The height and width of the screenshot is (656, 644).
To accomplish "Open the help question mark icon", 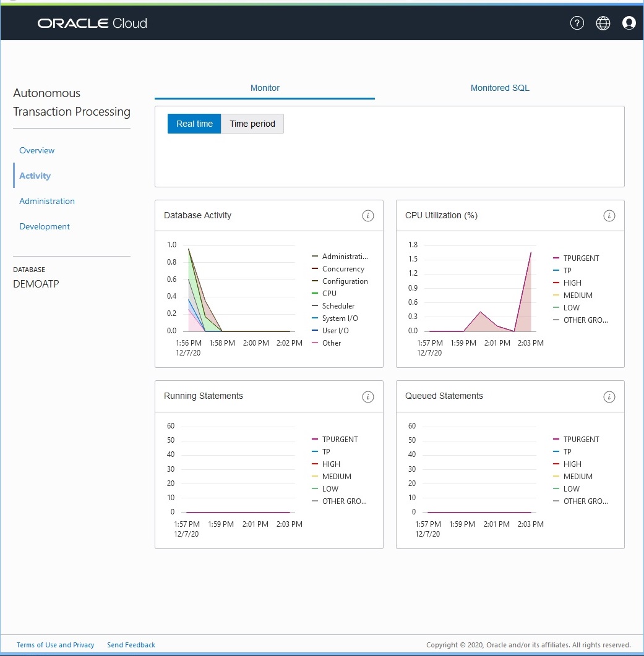I will [x=577, y=23].
